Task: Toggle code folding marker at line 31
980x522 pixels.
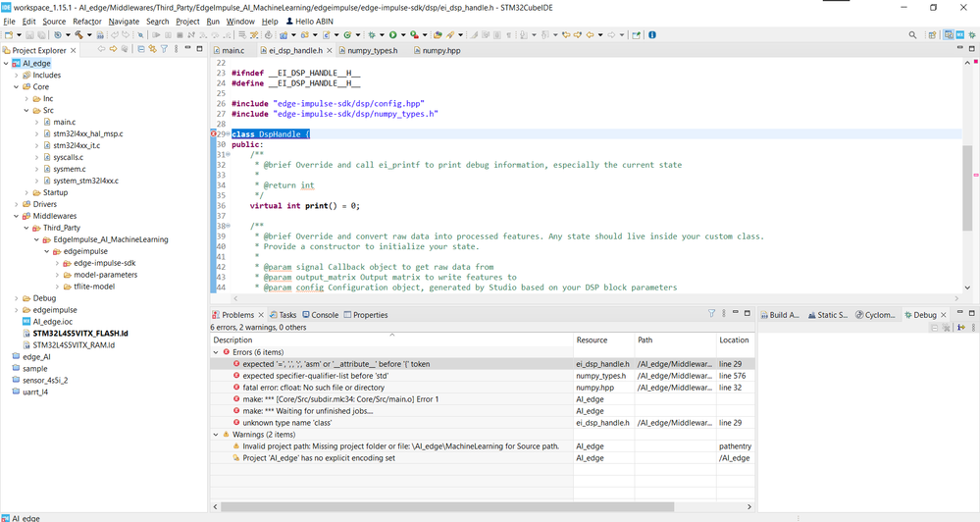Action: click(x=229, y=154)
